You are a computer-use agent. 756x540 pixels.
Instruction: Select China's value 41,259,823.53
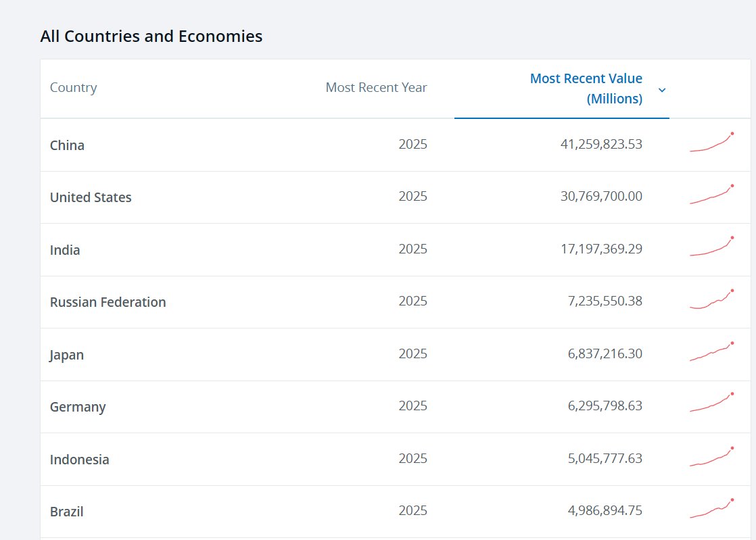click(601, 144)
